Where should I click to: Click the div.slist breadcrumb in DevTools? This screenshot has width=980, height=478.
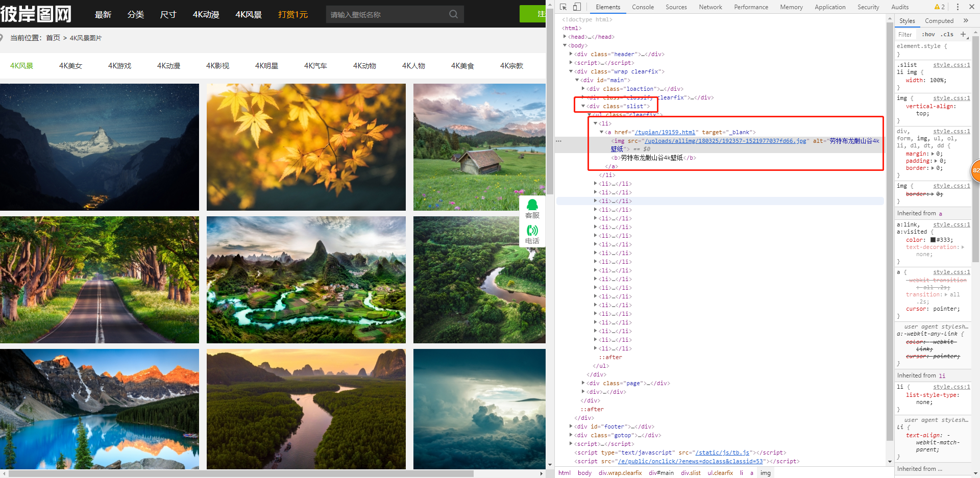[691, 473]
